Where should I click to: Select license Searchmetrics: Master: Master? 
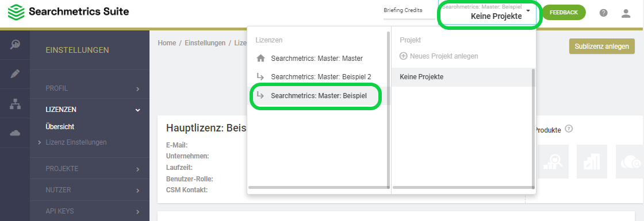317,58
